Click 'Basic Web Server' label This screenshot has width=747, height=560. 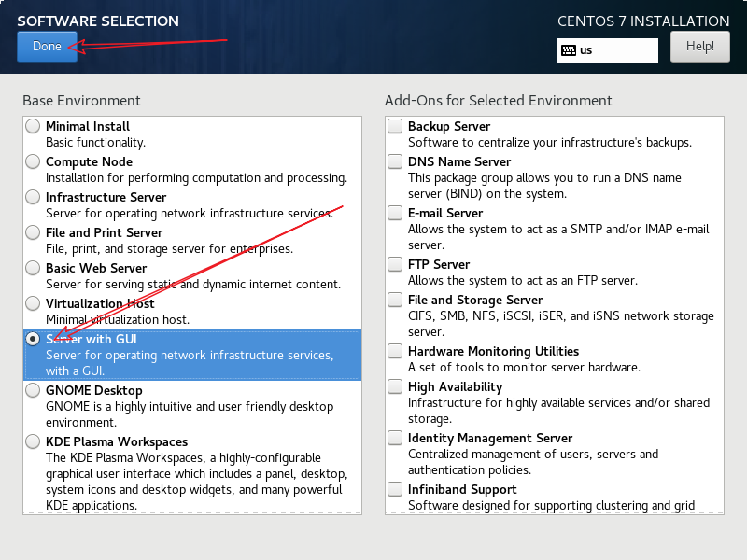[96, 268]
